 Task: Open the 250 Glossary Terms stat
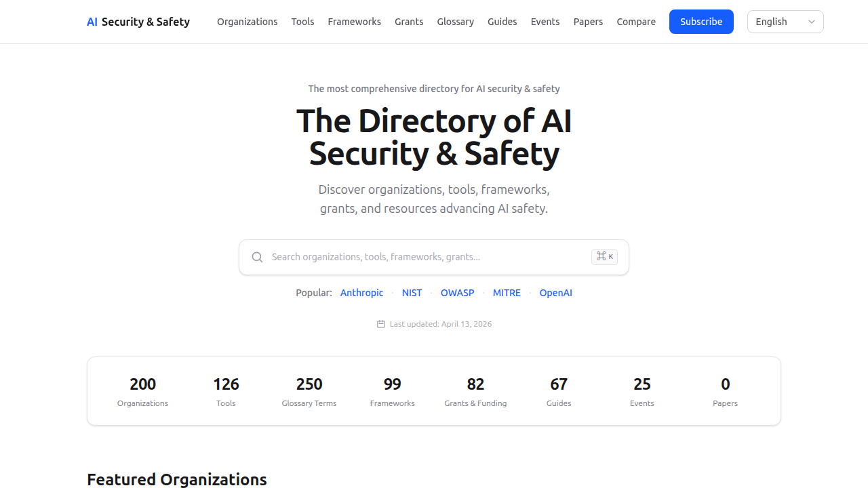click(x=309, y=392)
